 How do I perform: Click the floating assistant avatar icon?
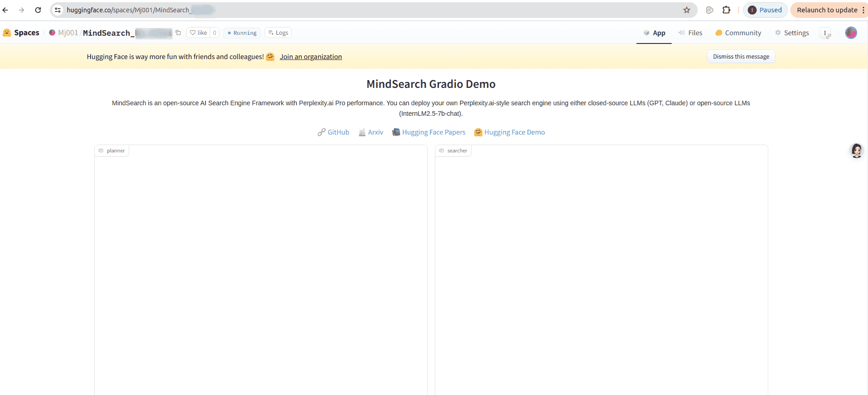pos(856,151)
